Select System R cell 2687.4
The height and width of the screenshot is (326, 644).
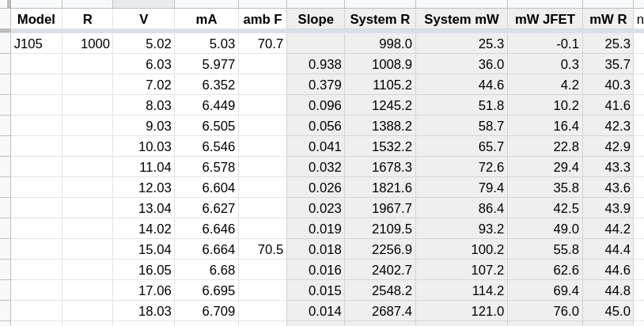(380, 311)
